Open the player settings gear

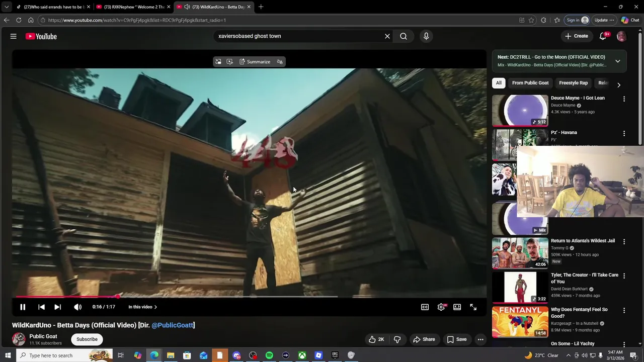pyautogui.click(x=441, y=307)
